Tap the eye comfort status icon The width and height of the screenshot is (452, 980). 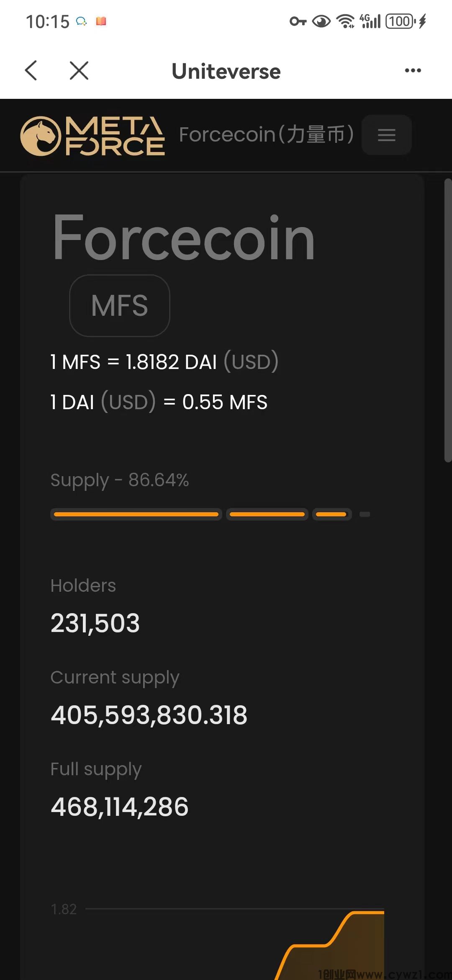click(321, 21)
